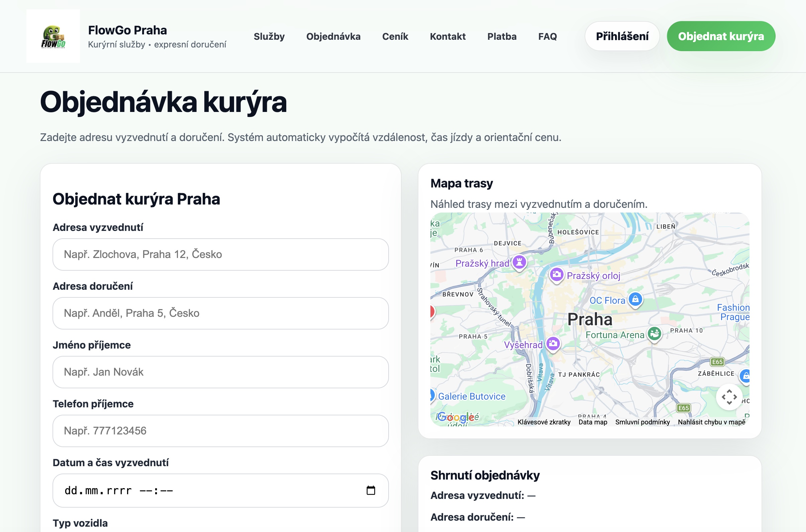The image size is (806, 532).
Task: Open the map camera controls button
Action: pos(729,397)
